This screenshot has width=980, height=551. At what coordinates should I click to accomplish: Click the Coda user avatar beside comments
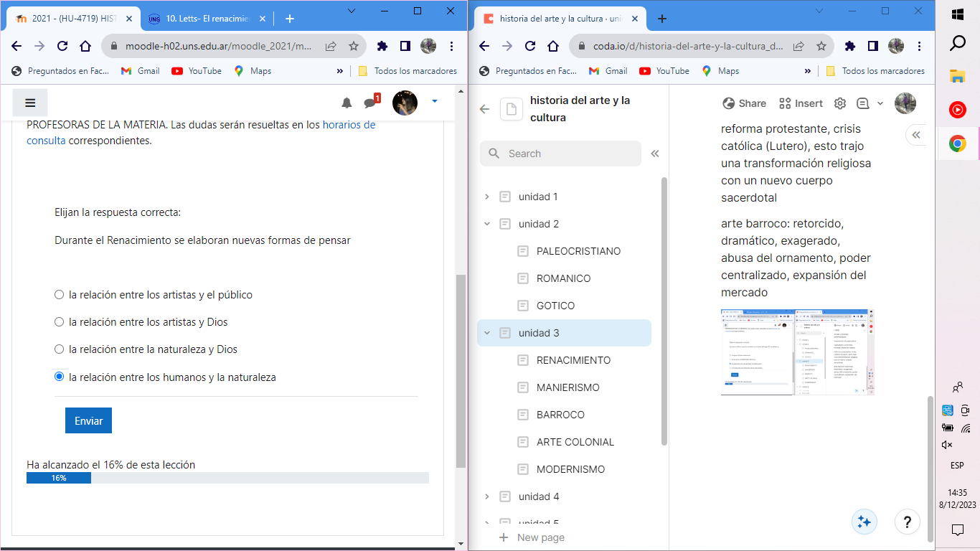pos(905,103)
